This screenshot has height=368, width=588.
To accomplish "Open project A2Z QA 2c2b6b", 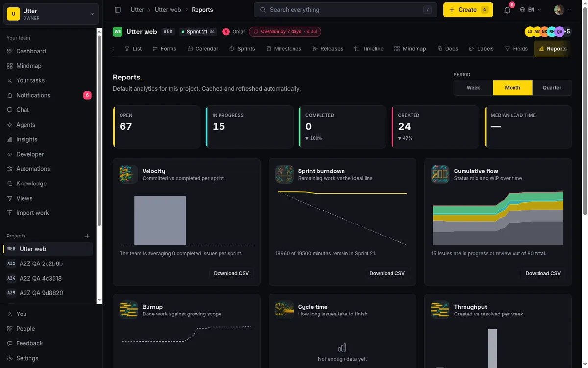I will tap(48, 263).
